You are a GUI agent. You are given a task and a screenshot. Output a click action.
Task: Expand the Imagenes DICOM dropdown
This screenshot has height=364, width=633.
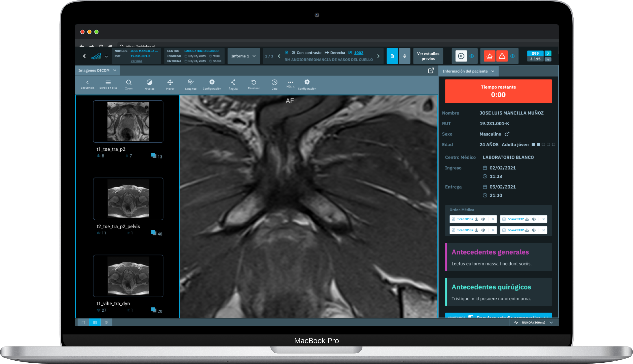(97, 71)
